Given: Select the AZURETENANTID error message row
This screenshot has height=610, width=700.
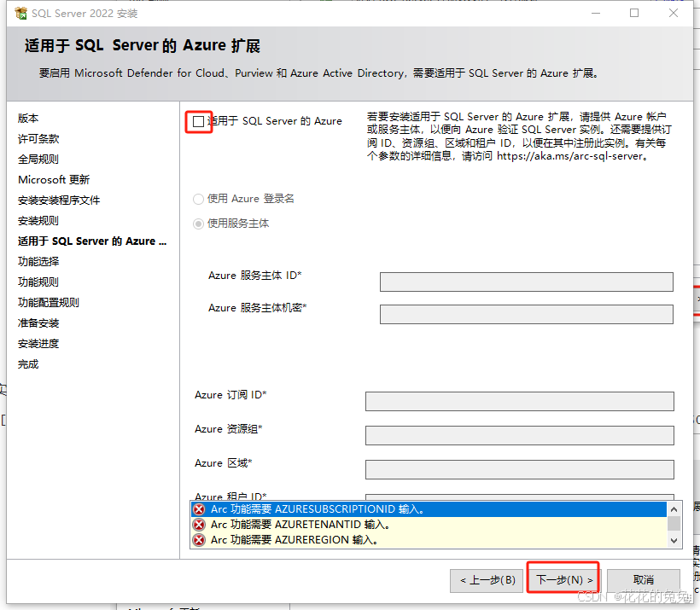Looking at the screenshot, I should tap(429, 525).
